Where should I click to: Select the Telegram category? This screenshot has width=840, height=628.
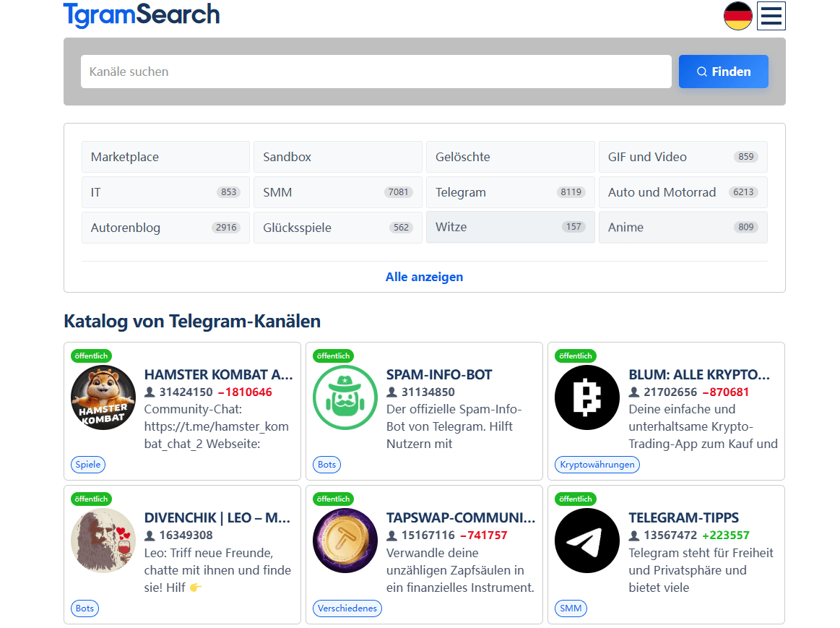point(510,192)
